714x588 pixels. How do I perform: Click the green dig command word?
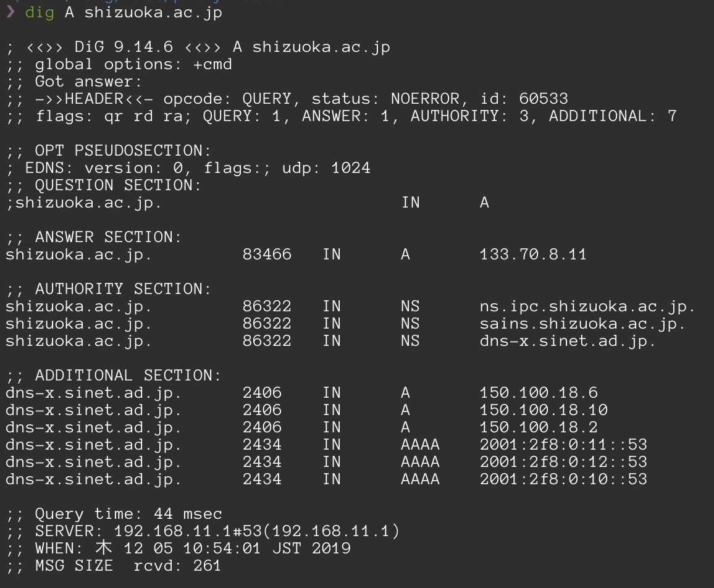pos(40,13)
